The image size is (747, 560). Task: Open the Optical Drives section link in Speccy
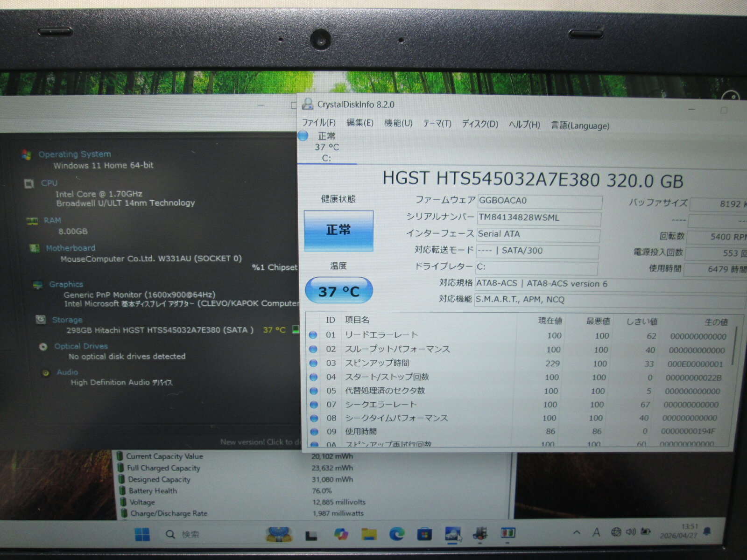(x=81, y=346)
